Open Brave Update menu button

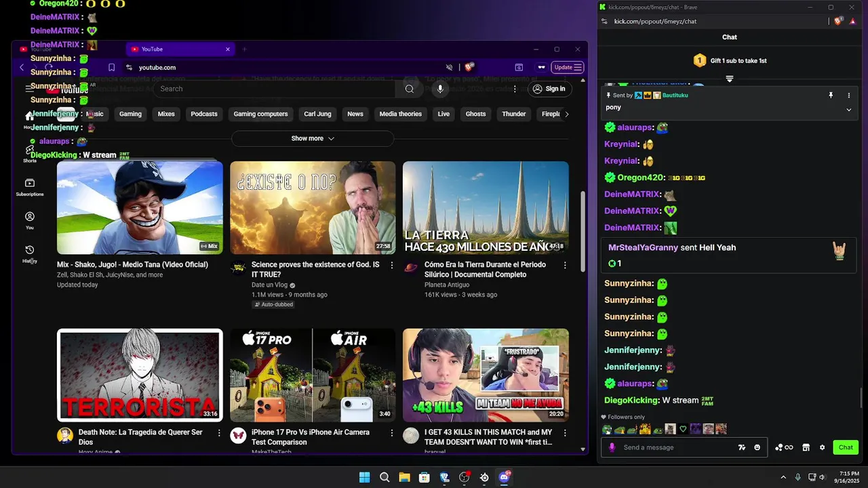coord(568,67)
